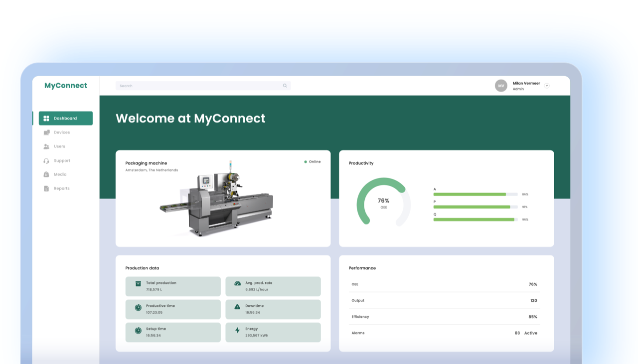Select the Media camera icon
The width and height of the screenshot is (638, 364).
[47, 174]
